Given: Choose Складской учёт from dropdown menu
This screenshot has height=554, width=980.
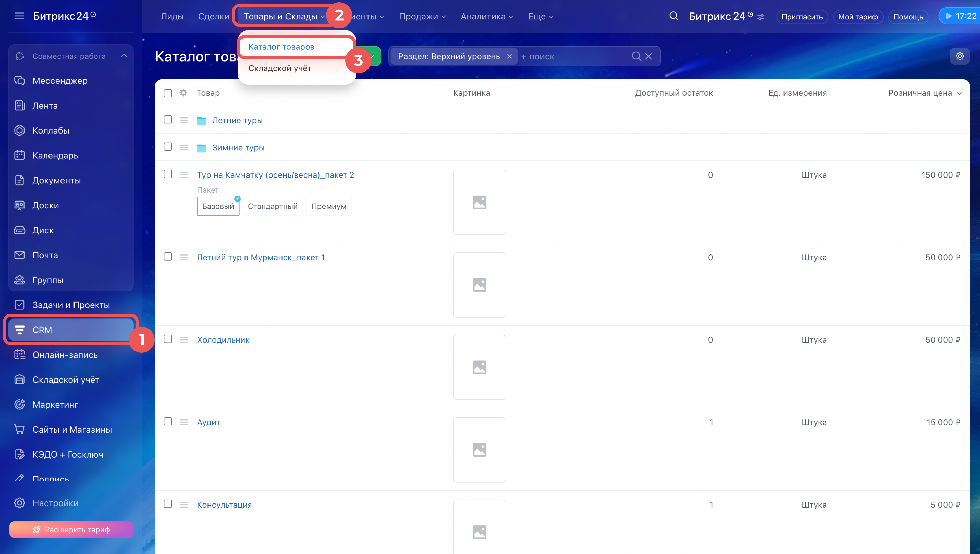Looking at the screenshot, I should tap(280, 68).
